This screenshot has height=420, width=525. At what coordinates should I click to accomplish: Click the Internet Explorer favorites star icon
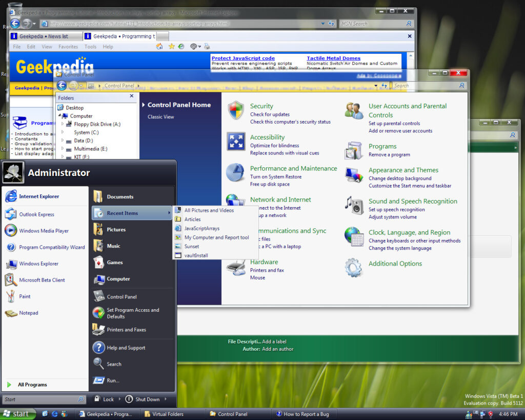click(x=171, y=47)
